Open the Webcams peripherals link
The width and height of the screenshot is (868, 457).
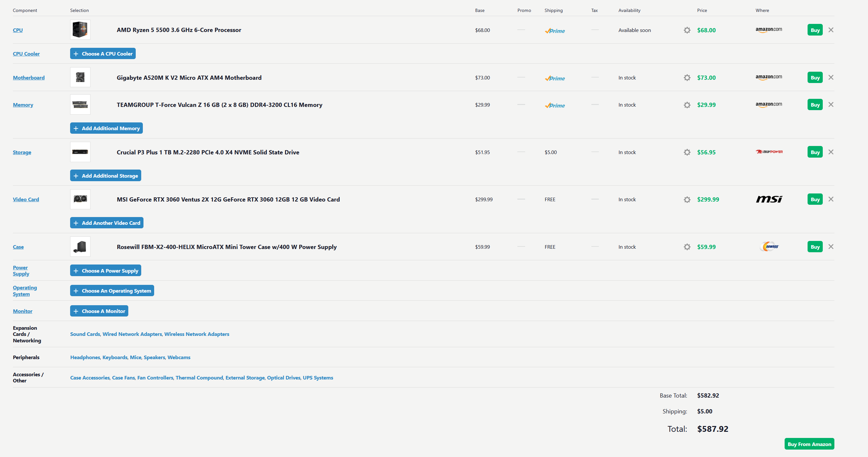click(179, 357)
